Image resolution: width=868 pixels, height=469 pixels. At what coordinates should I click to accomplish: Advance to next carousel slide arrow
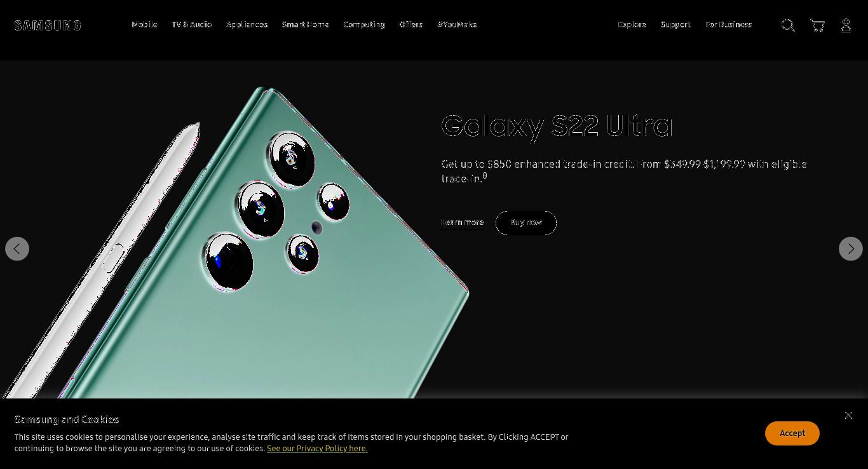851,248
